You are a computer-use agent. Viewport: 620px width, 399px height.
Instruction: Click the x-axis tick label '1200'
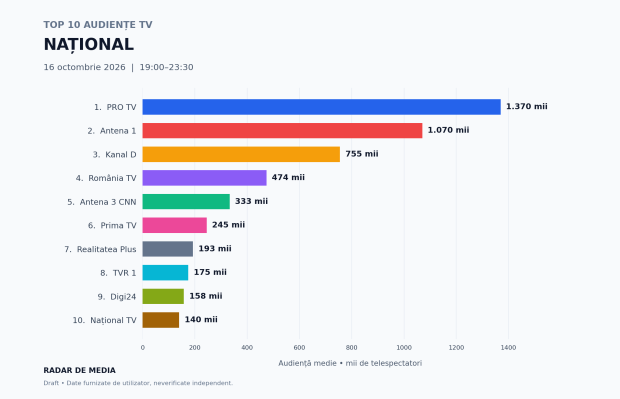[x=456, y=348]
